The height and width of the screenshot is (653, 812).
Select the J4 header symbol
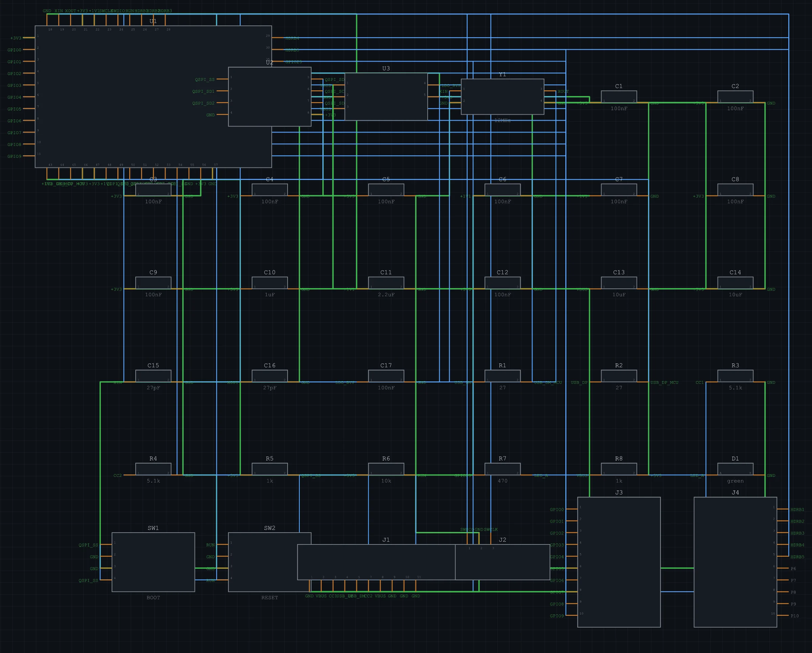pos(735,562)
